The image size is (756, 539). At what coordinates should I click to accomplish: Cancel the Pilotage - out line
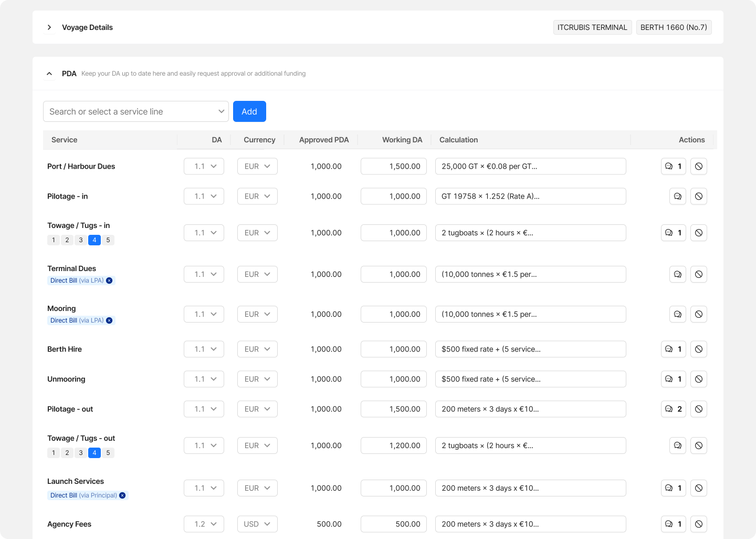coord(699,409)
